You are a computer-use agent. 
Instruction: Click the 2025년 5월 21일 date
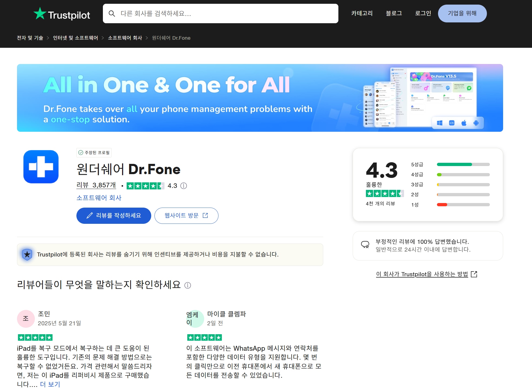coord(59,323)
